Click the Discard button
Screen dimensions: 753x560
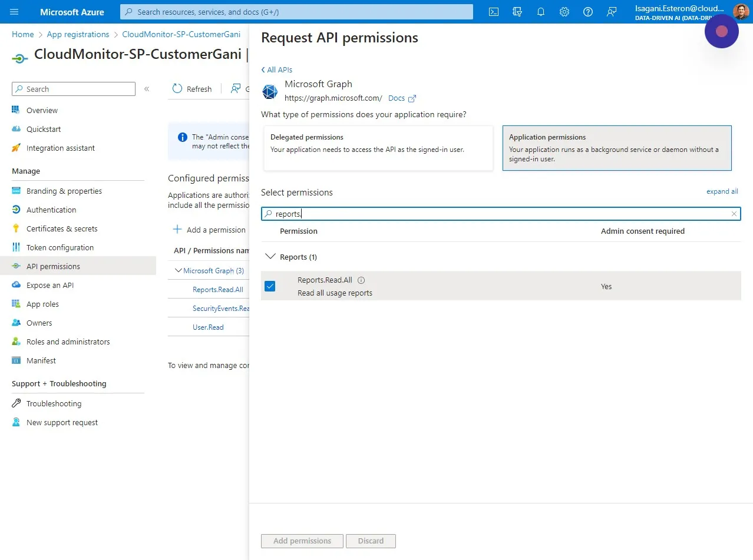tap(371, 541)
